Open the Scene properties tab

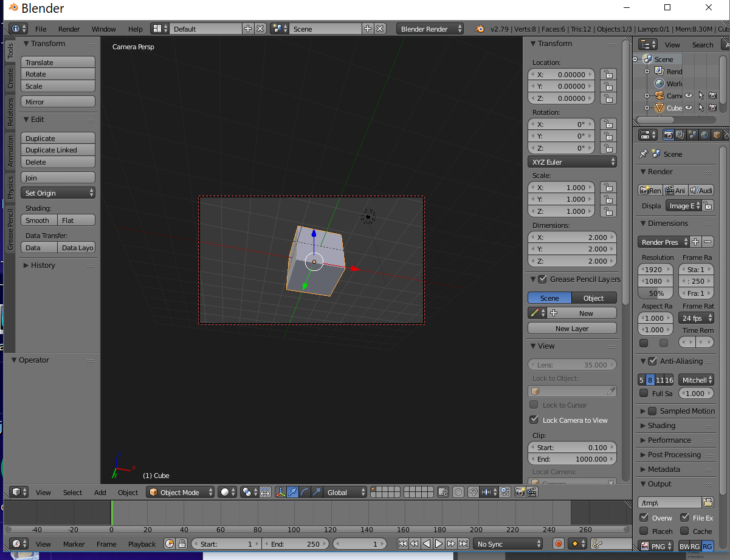[x=692, y=135]
